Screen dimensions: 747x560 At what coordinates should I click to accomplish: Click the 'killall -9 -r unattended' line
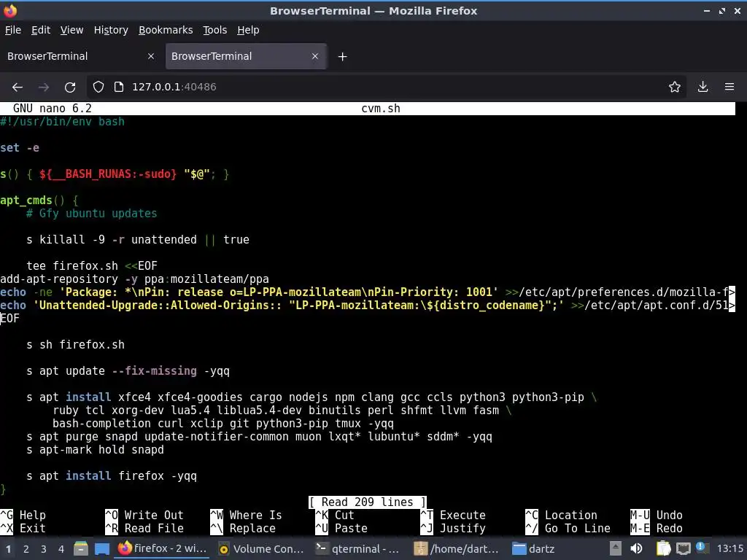pyautogui.click(x=138, y=239)
